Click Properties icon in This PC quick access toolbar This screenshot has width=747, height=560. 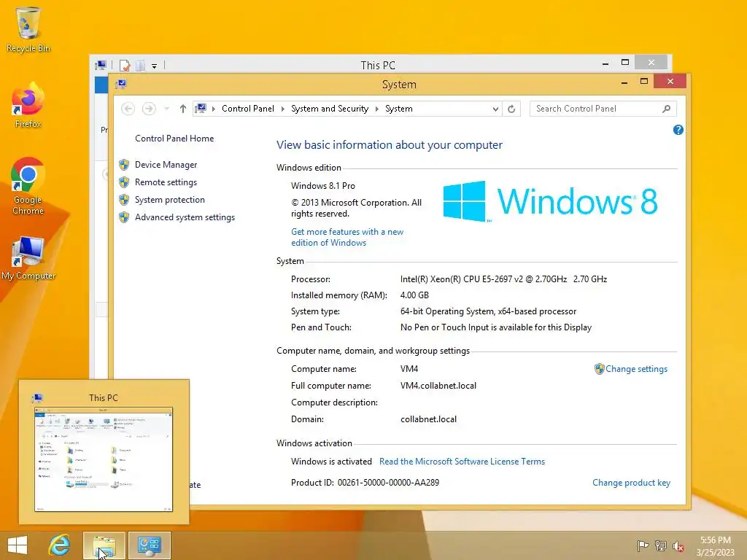pyautogui.click(x=125, y=65)
